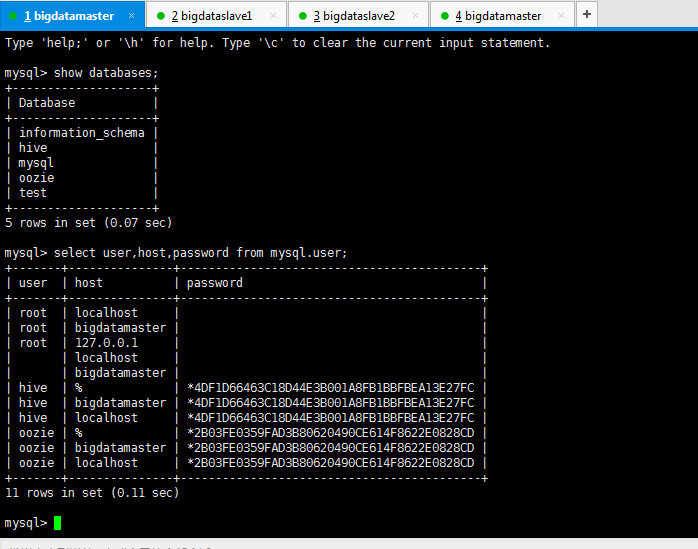The image size is (698, 549).
Task: Click root user's 'bigdatamaster' host cell
Action: point(120,328)
